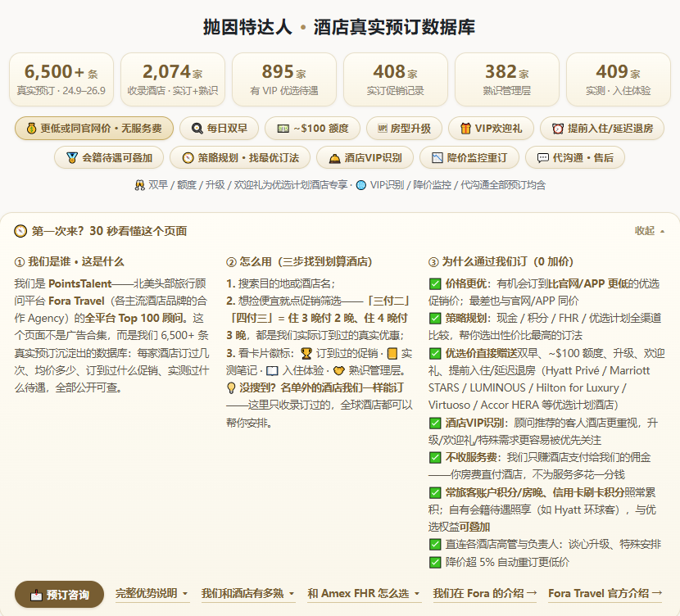Click the alarm clock icon beside 提前入住/延迟退房
Image resolution: width=680 pixels, height=616 pixels.
point(558,129)
